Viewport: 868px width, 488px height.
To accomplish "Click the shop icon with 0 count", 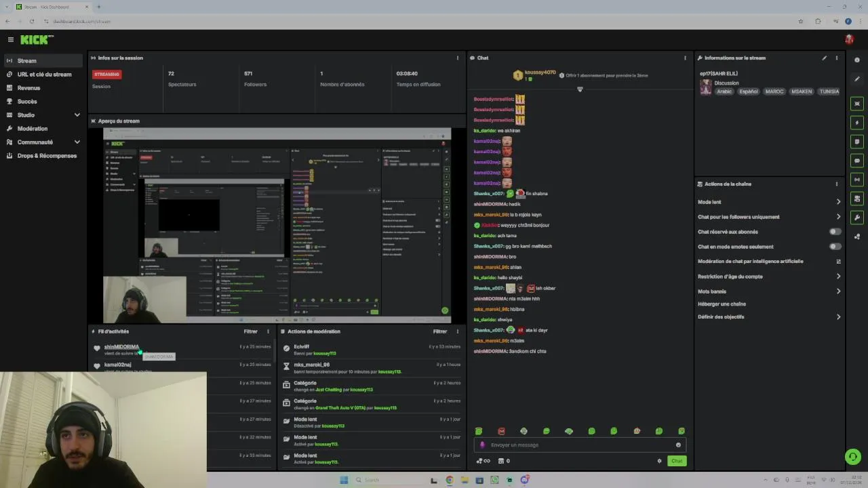I will [x=504, y=461].
